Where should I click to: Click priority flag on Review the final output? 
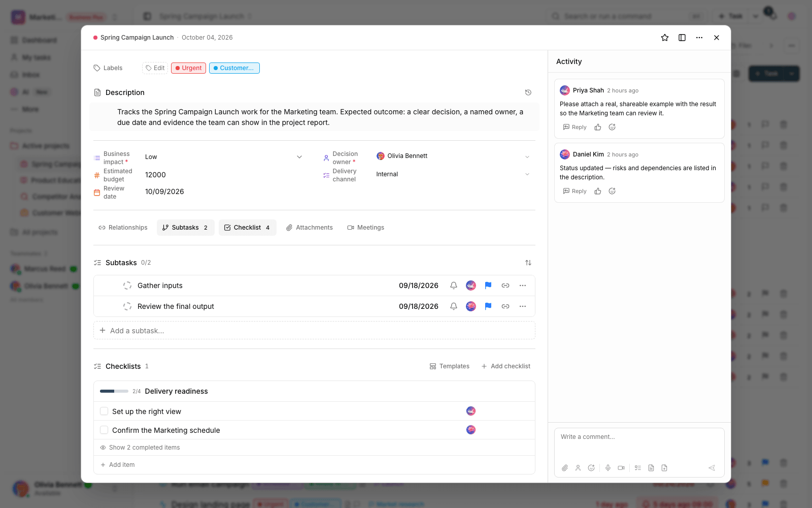(x=488, y=306)
